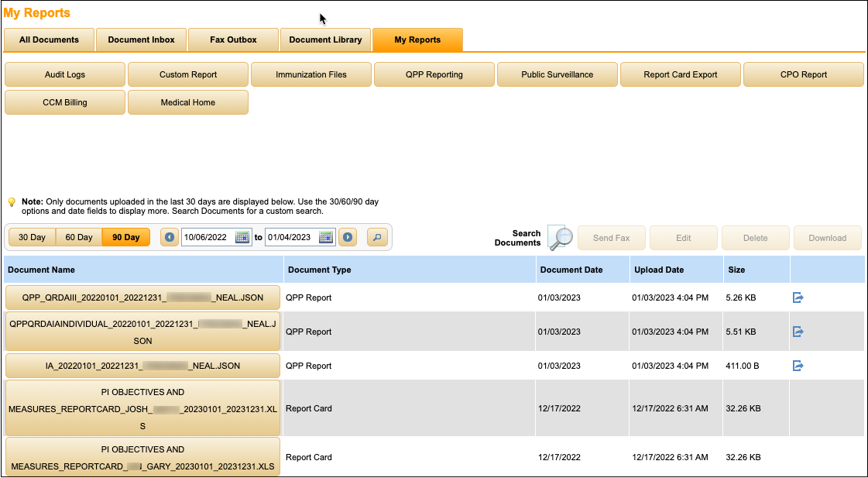Switch to the Document Inbox tab
868x478 pixels.
[x=141, y=40]
